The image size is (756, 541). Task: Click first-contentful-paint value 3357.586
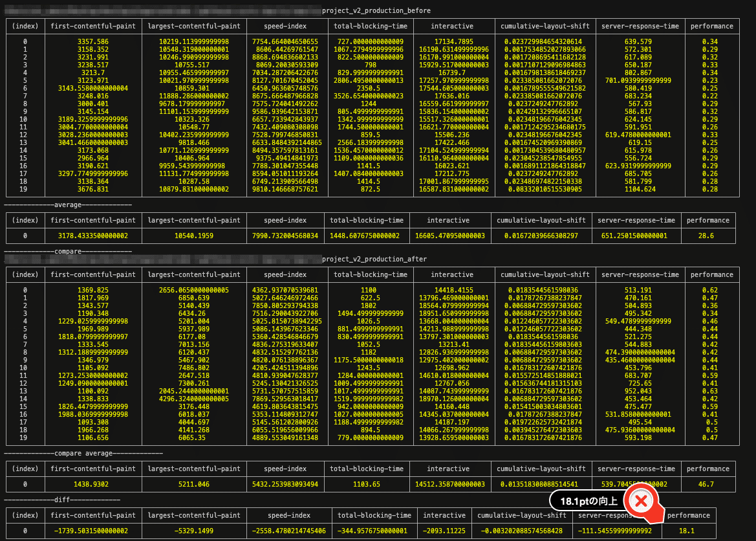click(93, 41)
